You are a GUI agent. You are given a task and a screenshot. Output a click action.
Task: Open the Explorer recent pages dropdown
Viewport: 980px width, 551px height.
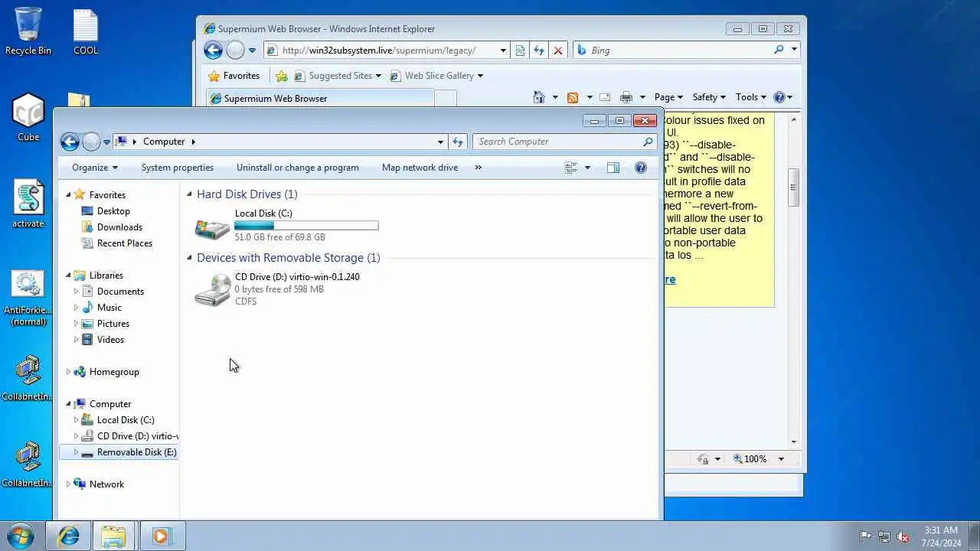pos(106,142)
